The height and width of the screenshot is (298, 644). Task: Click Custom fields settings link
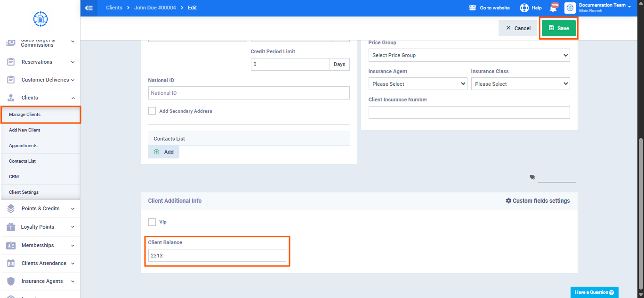538,201
